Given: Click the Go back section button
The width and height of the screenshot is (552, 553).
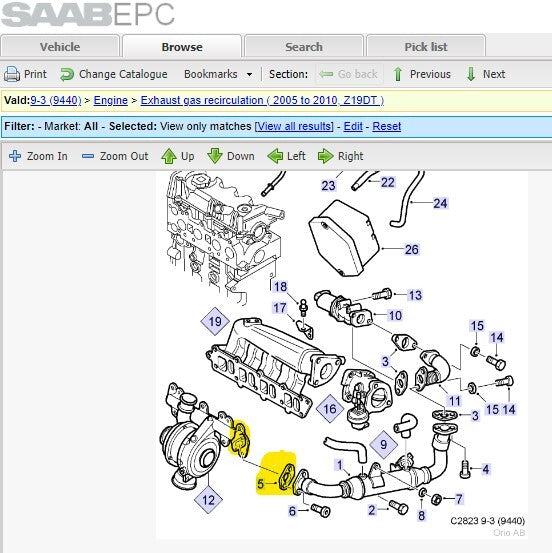Looking at the screenshot, I should (349, 74).
